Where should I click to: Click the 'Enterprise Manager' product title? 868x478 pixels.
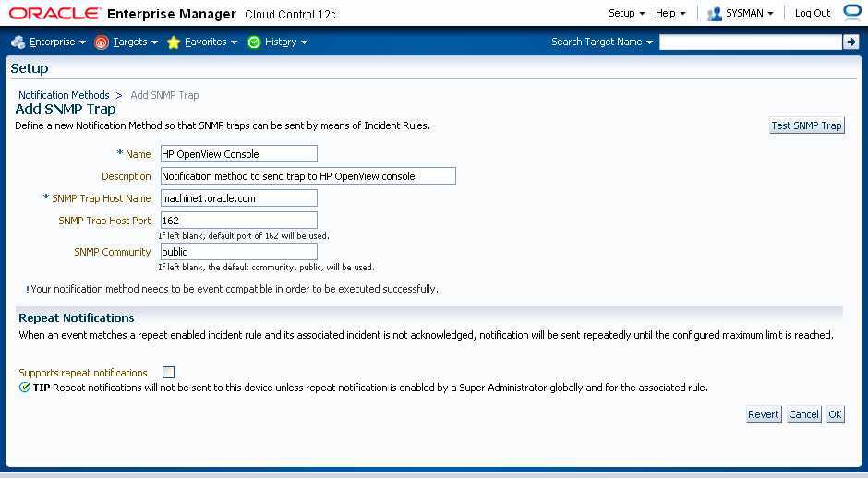[x=172, y=14]
